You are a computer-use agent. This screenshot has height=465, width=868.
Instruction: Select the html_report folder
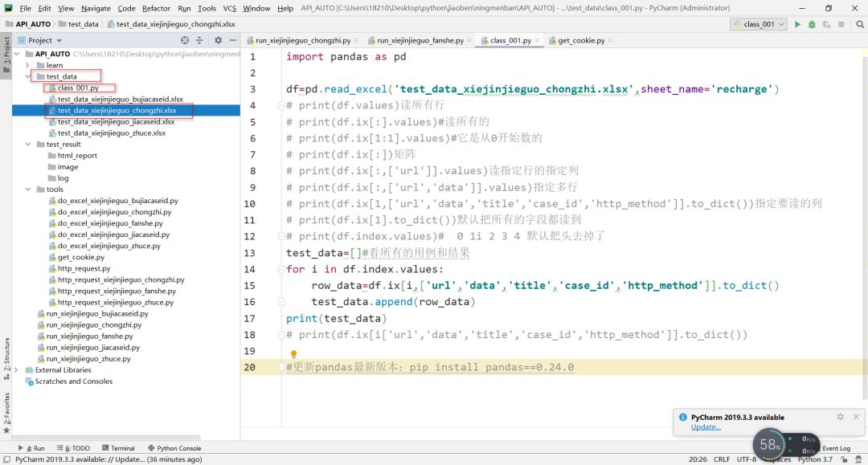point(77,156)
